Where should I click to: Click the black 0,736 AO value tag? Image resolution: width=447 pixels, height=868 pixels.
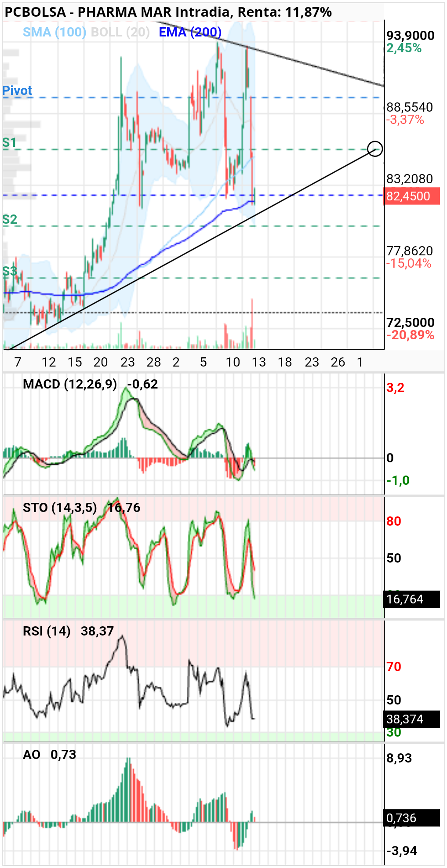click(x=412, y=818)
